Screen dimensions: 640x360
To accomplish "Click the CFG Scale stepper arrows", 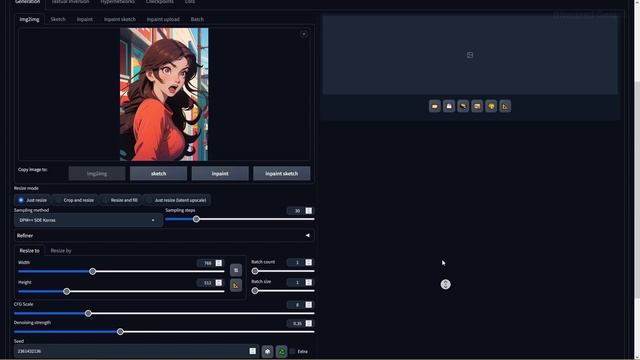I will [x=309, y=304].
